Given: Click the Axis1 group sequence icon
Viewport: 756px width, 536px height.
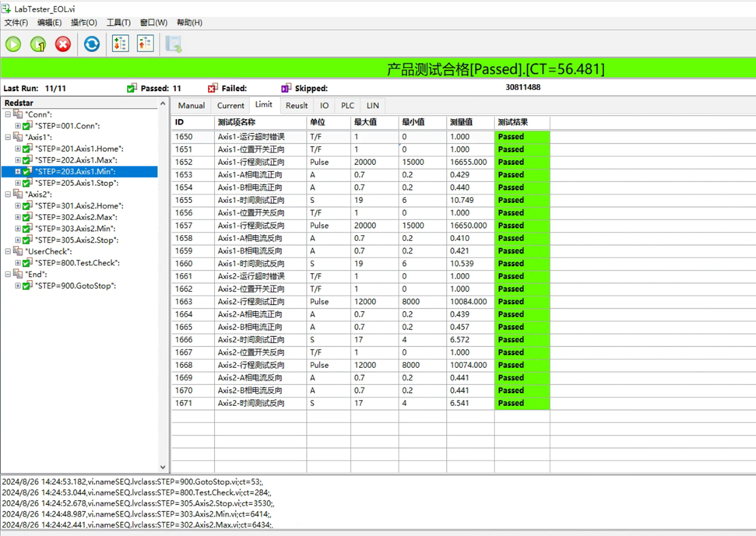Looking at the screenshot, I should coord(18,137).
